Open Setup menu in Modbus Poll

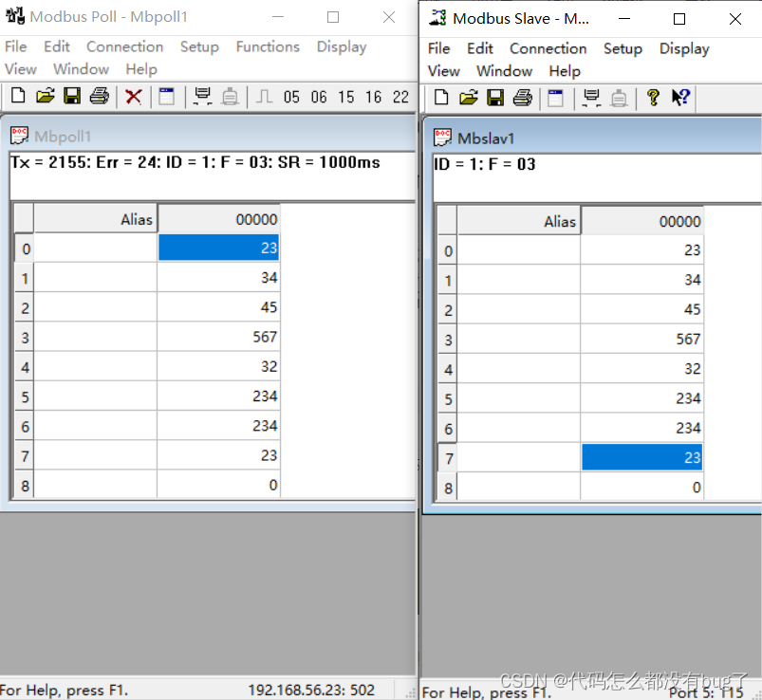(199, 47)
